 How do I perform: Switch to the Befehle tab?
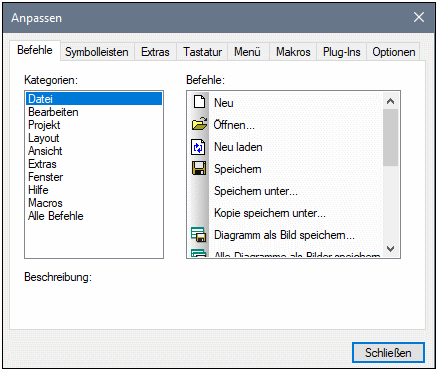click(35, 50)
